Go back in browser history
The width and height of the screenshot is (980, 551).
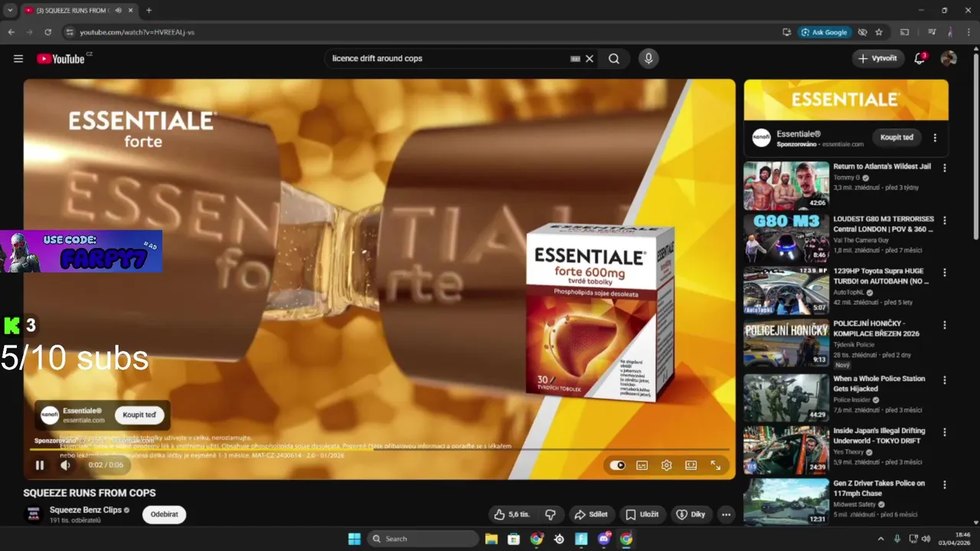coord(11,32)
